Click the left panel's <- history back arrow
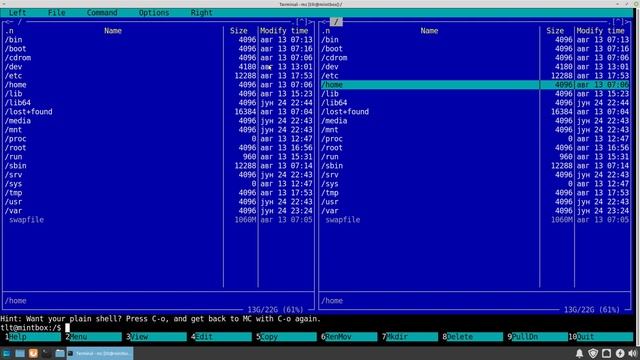Viewport: 640px width, 360px height. point(9,22)
